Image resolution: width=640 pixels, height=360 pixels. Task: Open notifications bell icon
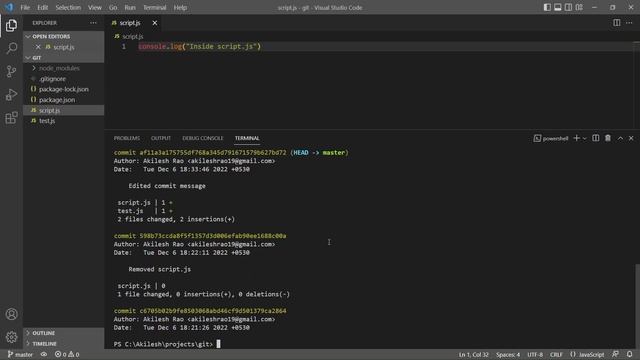pos(629,354)
